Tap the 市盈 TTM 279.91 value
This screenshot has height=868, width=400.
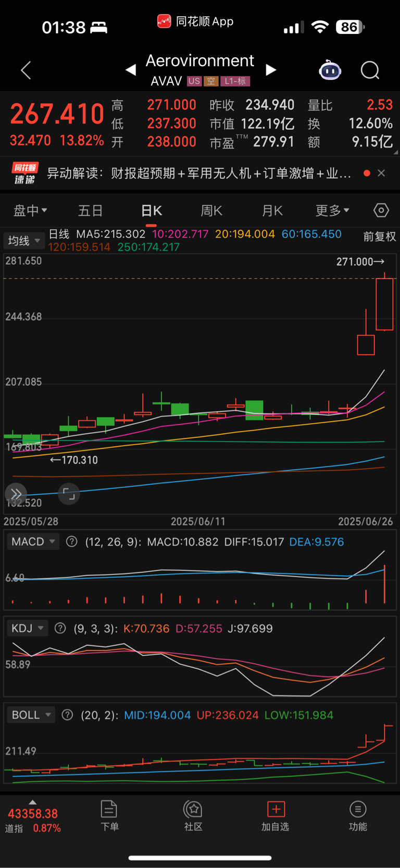(252, 142)
